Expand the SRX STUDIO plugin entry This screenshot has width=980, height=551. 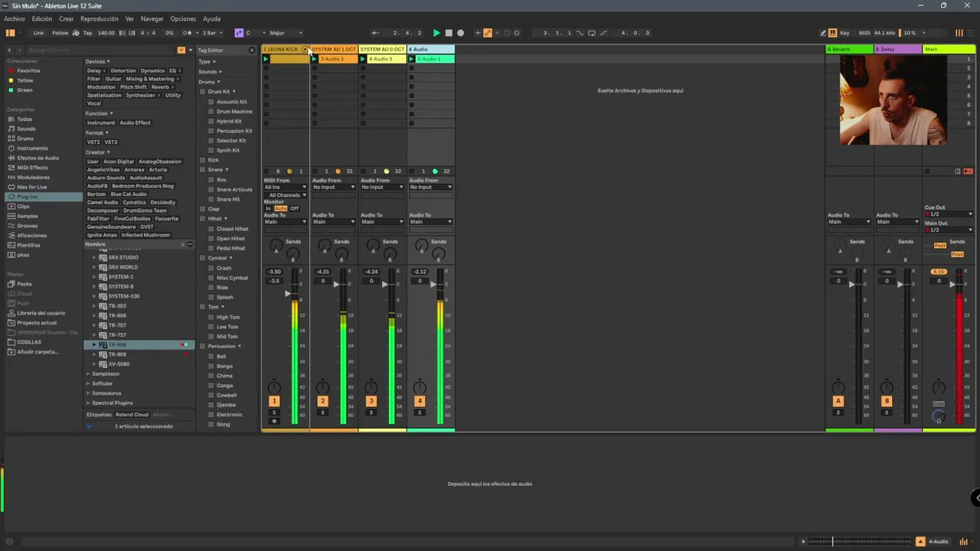click(x=95, y=258)
